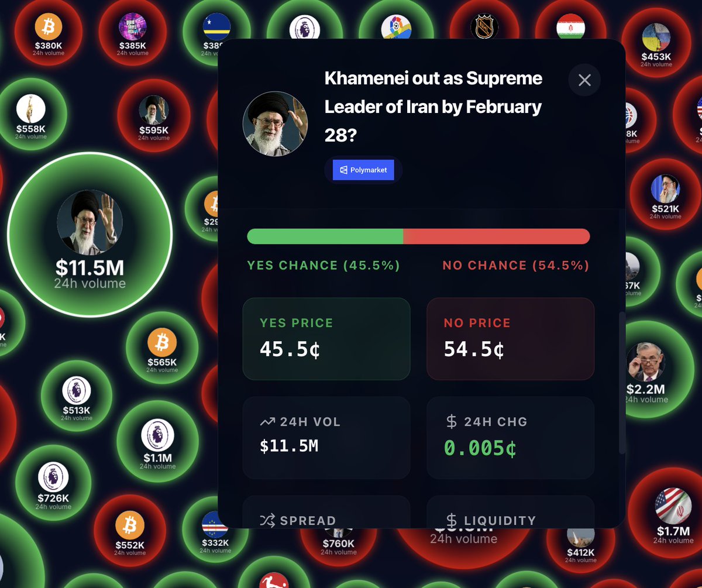Click the shuffle icon beside SPREAD
This screenshot has height=588, width=702.
pyautogui.click(x=267, y=520)
